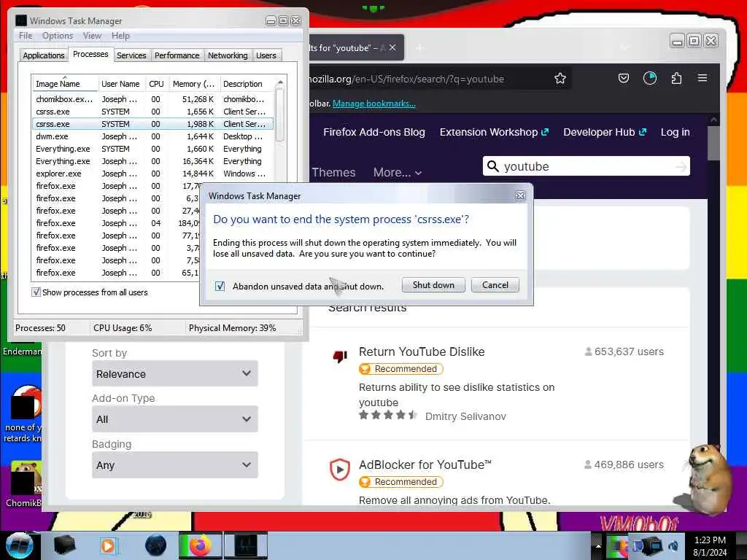Click the Manage bookmarks link

click(x=374, y=104)
